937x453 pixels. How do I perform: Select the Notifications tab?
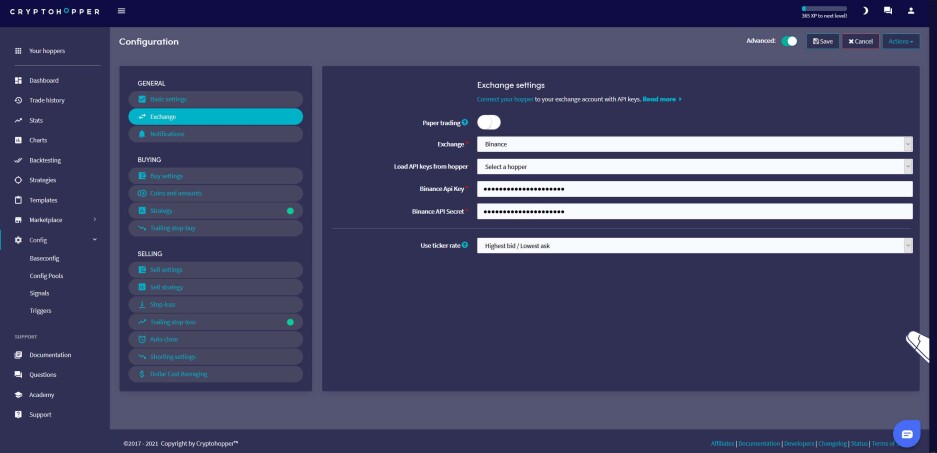pos(216,134)
